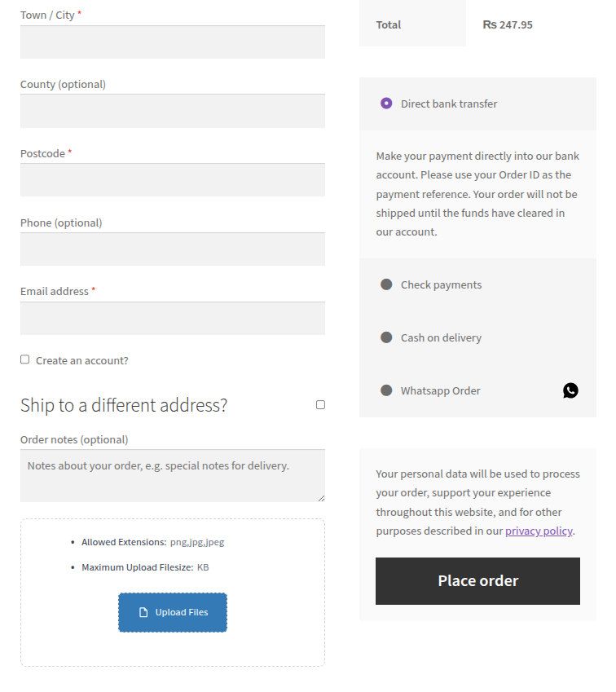
Task: Select Whatsapp Order radio button
Action: point(386,390)
